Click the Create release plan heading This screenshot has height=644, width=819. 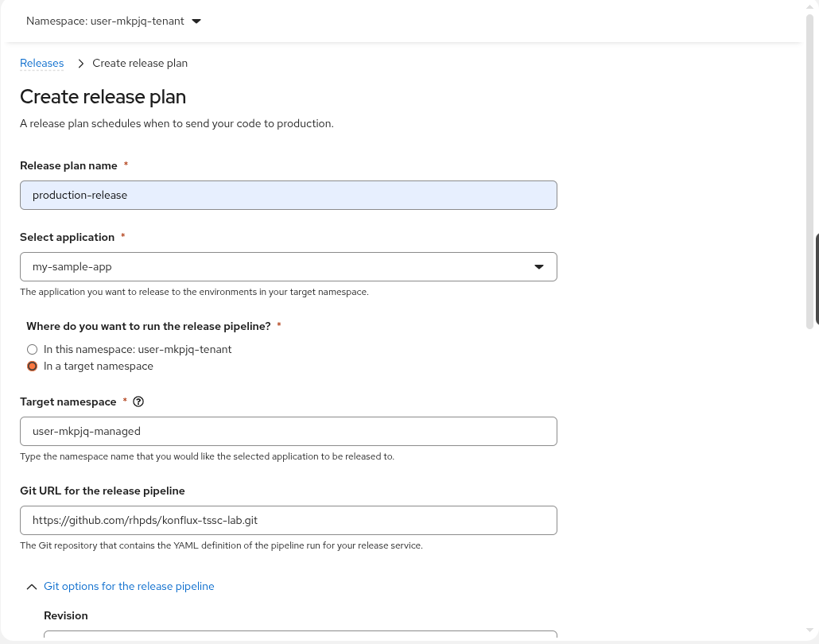(x=103, y=97)
